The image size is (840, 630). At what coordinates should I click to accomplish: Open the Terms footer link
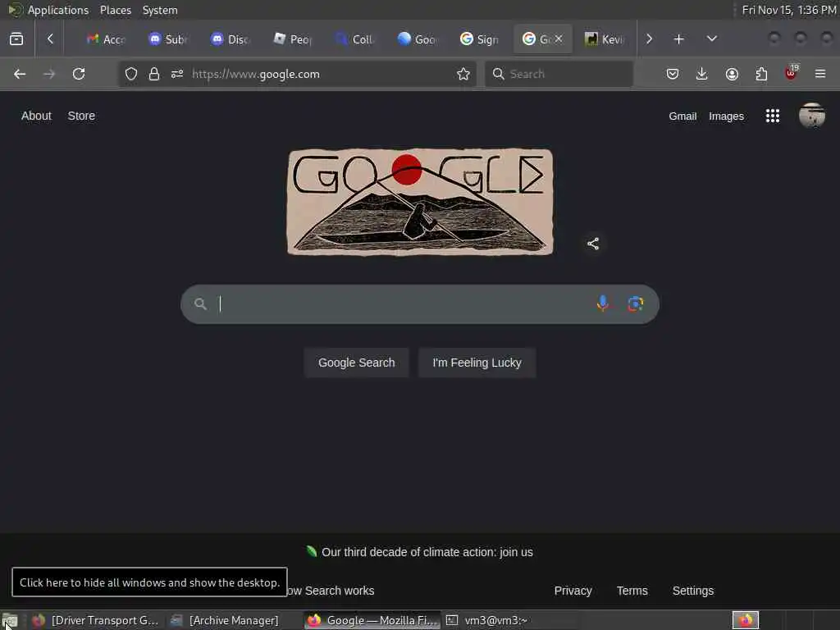pyautogui.click(x=632, y=591)
